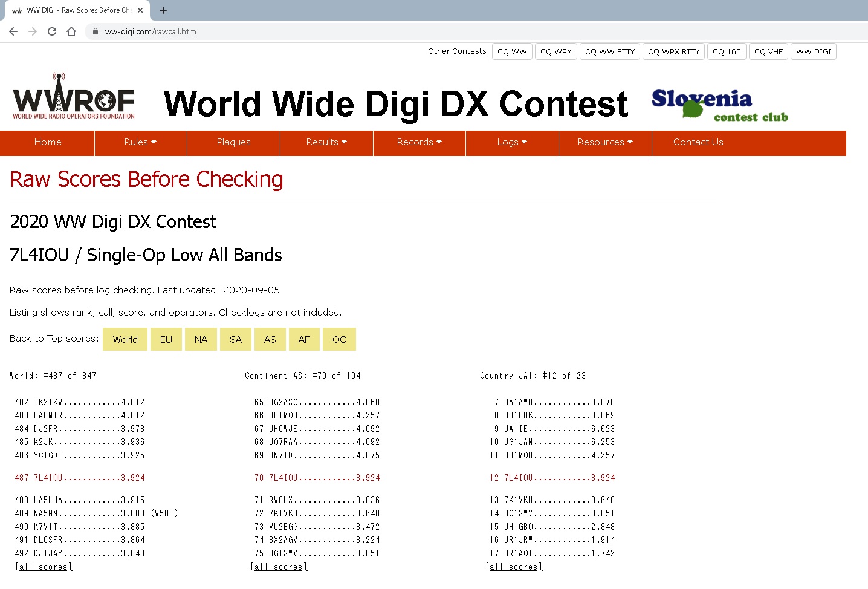Select World row 486 YC1GDF
868x589 pixels.
tap(80, 455)
